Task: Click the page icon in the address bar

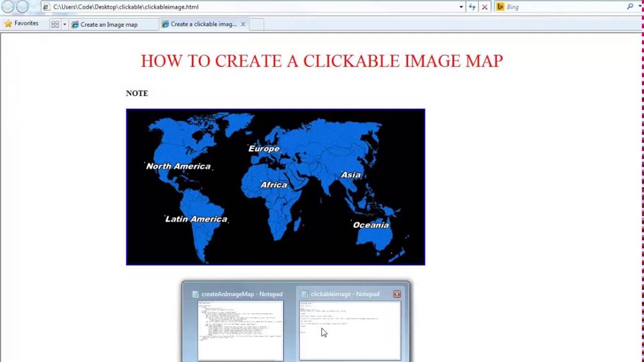Action: click(x=47, y=7)
